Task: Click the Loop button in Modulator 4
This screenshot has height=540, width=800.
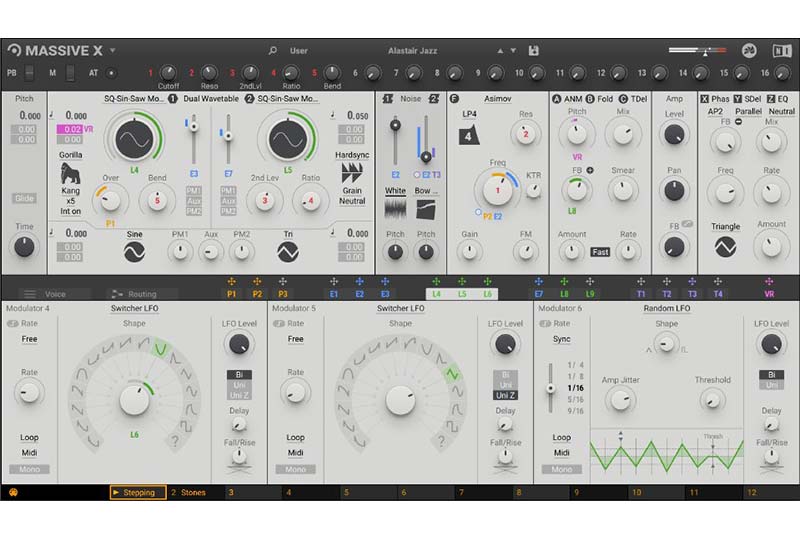Action: pyautogui.click(x=29, y=437)
